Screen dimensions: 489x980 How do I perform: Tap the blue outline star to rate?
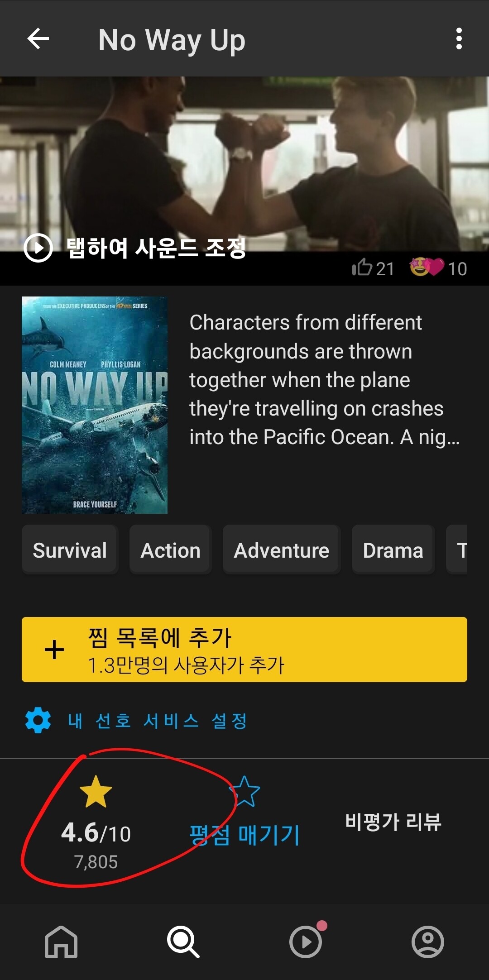[245, 791]
